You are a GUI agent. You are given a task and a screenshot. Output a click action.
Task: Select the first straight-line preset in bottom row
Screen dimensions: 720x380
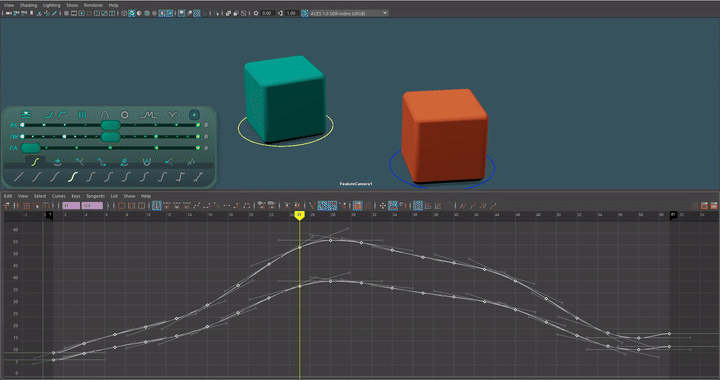(x=19, y=176)
